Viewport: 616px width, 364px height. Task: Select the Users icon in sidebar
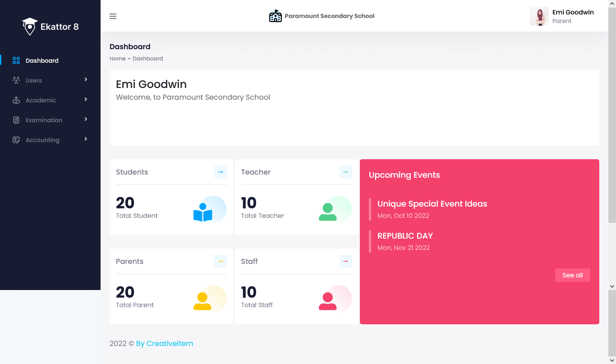(x=16, y=80)
